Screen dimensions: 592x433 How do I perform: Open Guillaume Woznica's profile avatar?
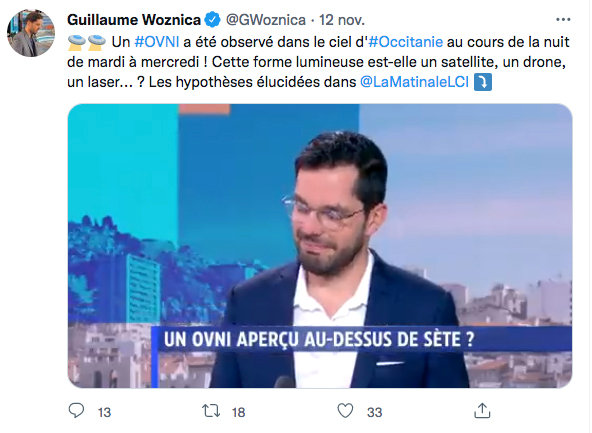(x=31, y=33)
